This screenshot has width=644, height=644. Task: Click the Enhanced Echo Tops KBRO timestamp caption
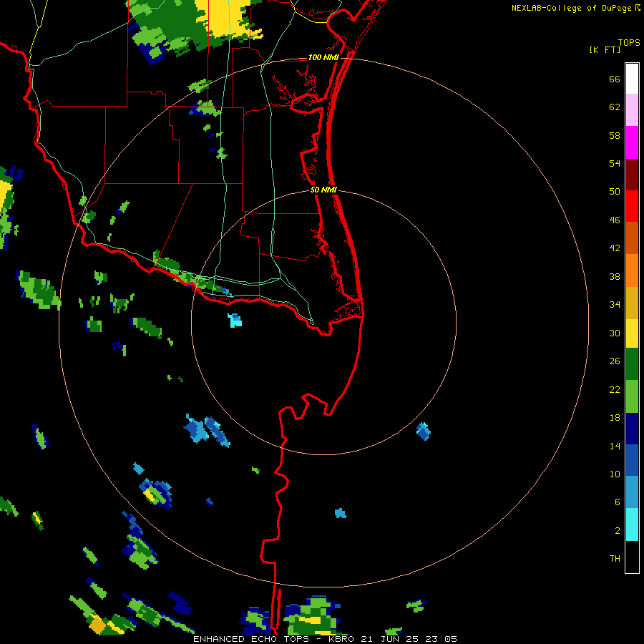325,639
